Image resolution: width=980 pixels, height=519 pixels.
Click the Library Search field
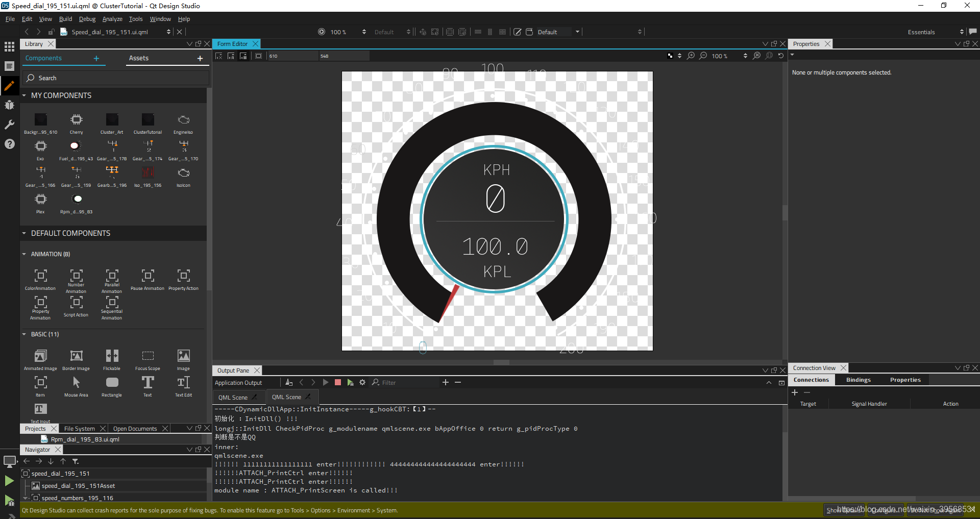click(116, 78)
